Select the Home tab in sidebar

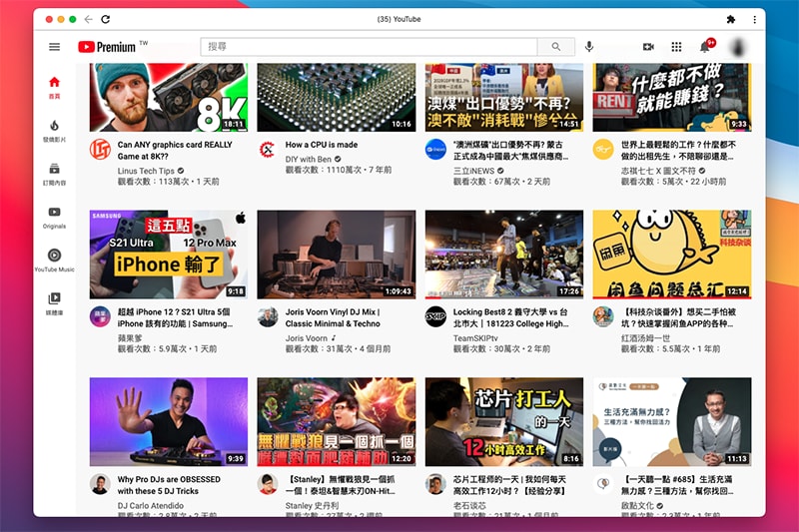54,88
